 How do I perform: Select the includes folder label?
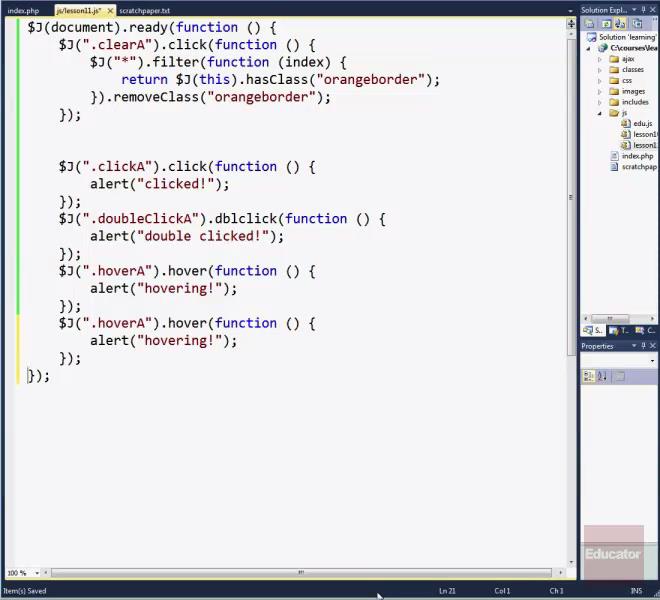pyautogui.click(x=635, y=102)
